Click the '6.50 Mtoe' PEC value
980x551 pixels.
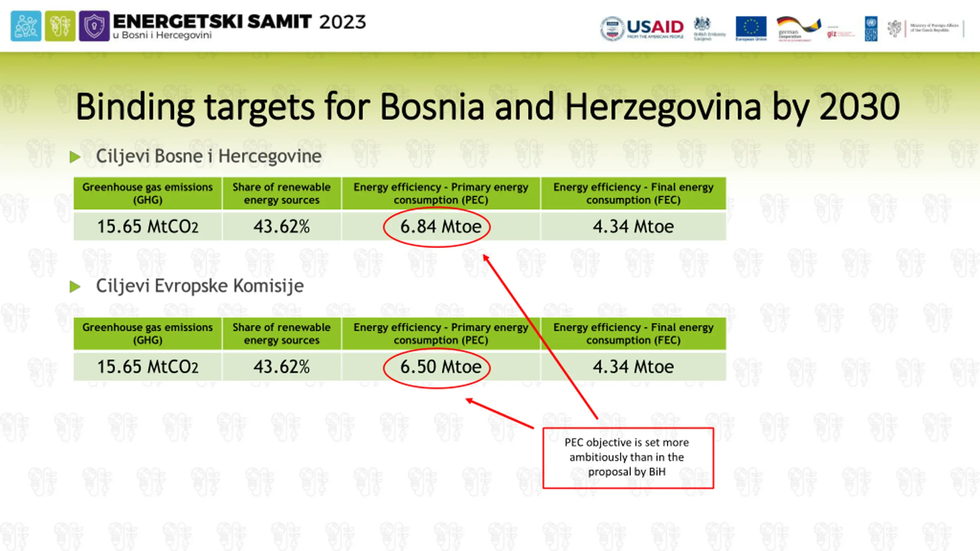tap(441, 367)
